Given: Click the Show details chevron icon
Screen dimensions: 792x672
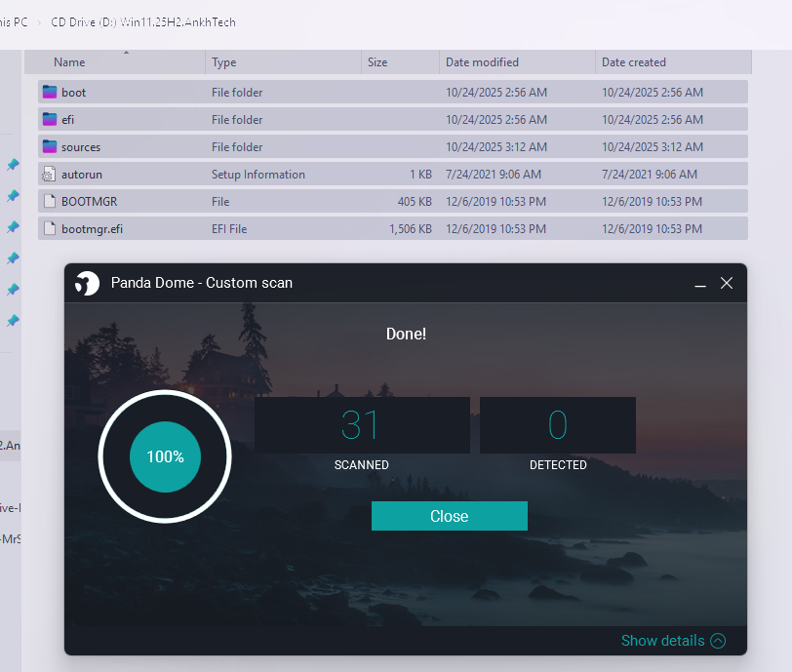Looking at the screenshot, I should [718, 641].
